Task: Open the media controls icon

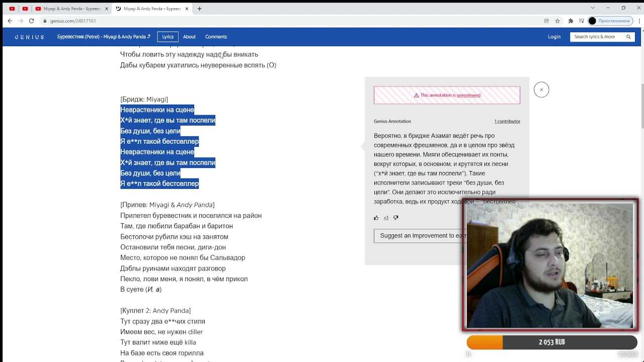Action: click(581, 21)
